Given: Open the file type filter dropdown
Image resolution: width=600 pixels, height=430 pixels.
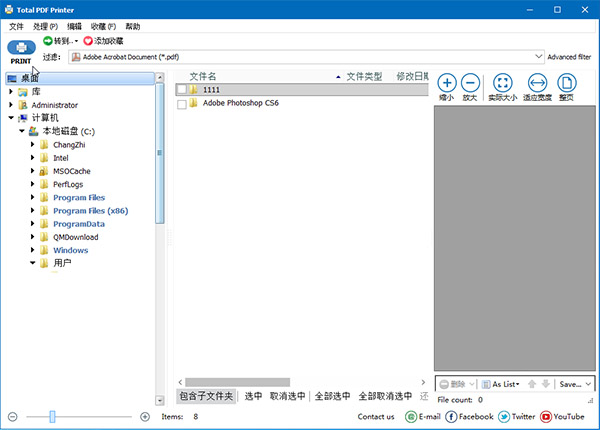Looking at the screenshot, I should [x=540, y=57].
